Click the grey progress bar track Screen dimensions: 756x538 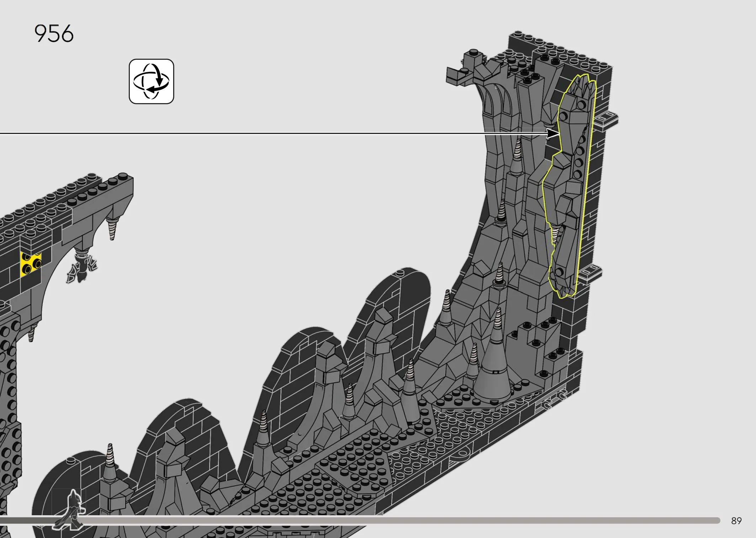click(360, 521)
